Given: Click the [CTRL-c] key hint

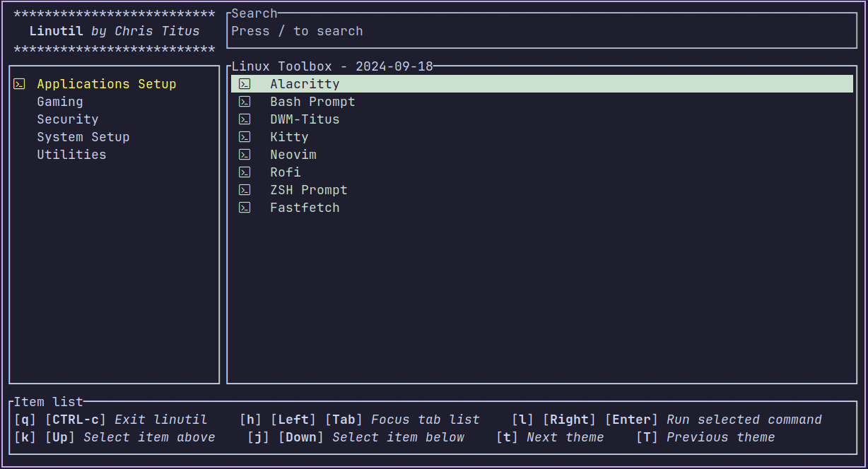Looking at the screenshot, I should (x=76, y=420).
